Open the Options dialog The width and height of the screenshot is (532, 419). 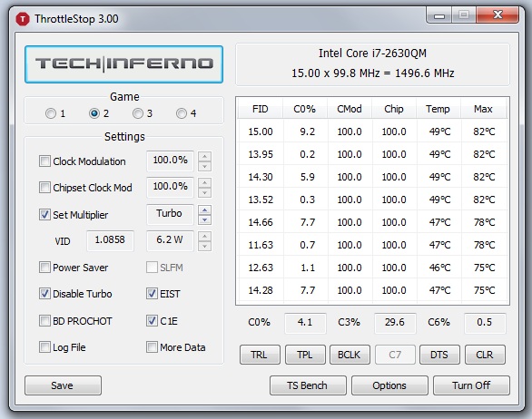pyautogui.click(x=389, y=385)
